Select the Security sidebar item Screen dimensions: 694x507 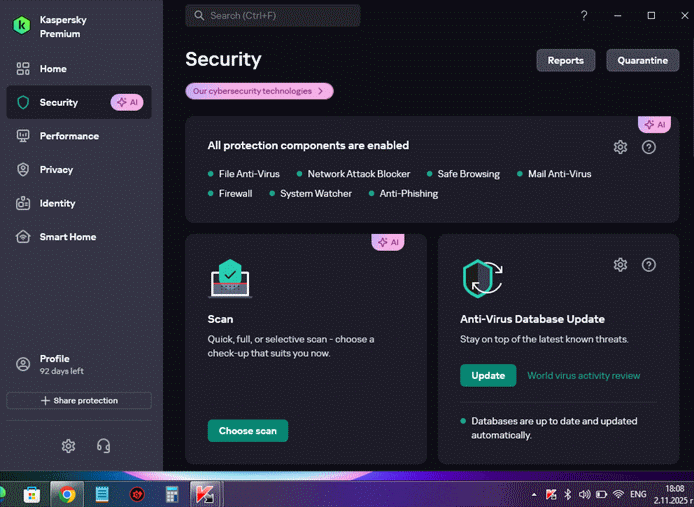(x=79, y=102)
